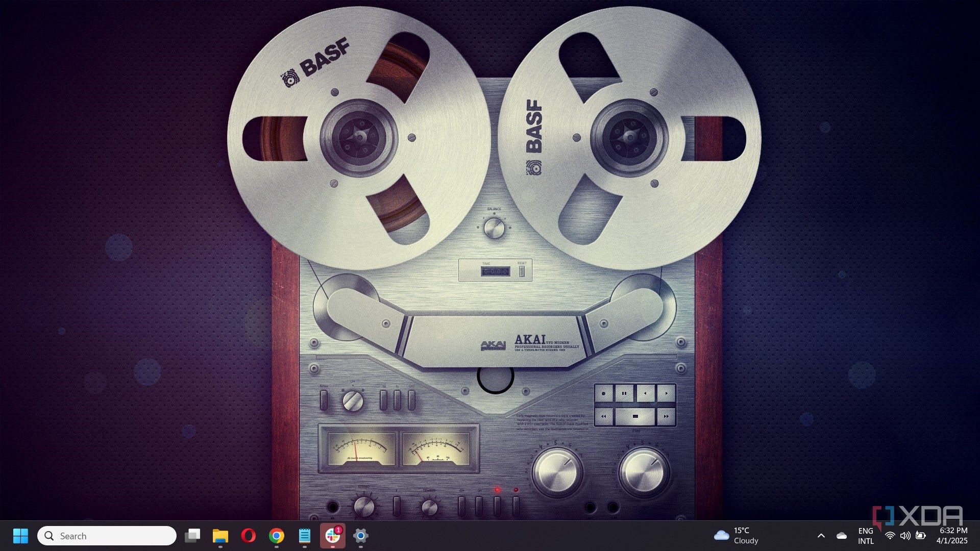Open Google Chrome from the taskbar

[x=277, y=536]
